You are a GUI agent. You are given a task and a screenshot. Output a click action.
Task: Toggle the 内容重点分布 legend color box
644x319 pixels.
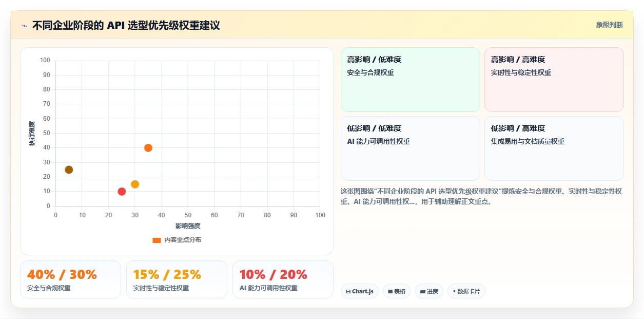coord(157,240)
